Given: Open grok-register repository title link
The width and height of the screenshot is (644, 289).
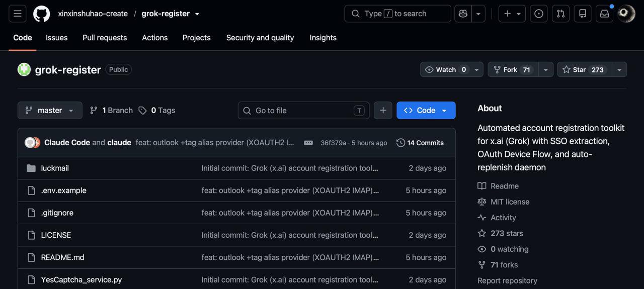Looking at the screenshot, I should point(68,69).
